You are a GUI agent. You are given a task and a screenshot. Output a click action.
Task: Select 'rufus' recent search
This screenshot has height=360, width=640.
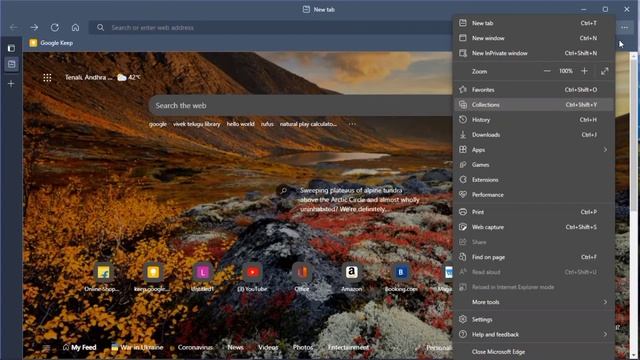[267, 124]
